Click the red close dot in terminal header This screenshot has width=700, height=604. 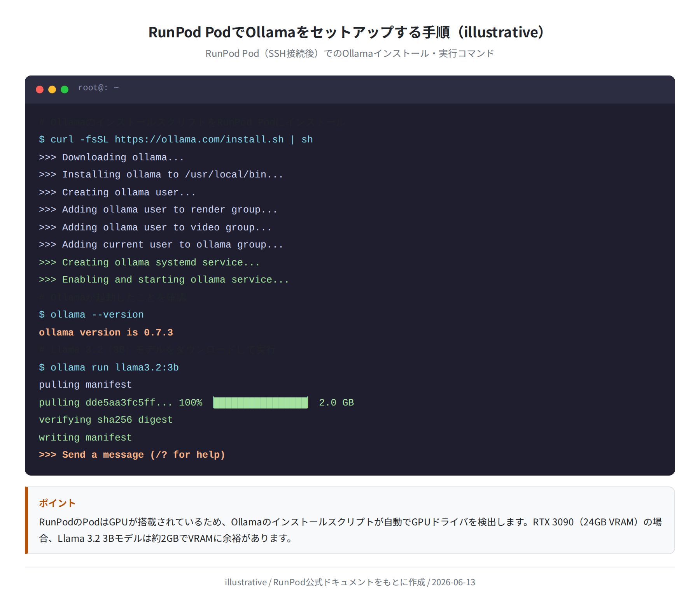pos(40,90)
